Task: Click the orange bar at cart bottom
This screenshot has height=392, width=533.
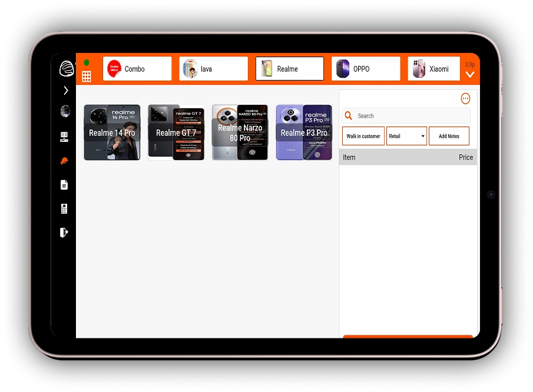Action: 408,337
